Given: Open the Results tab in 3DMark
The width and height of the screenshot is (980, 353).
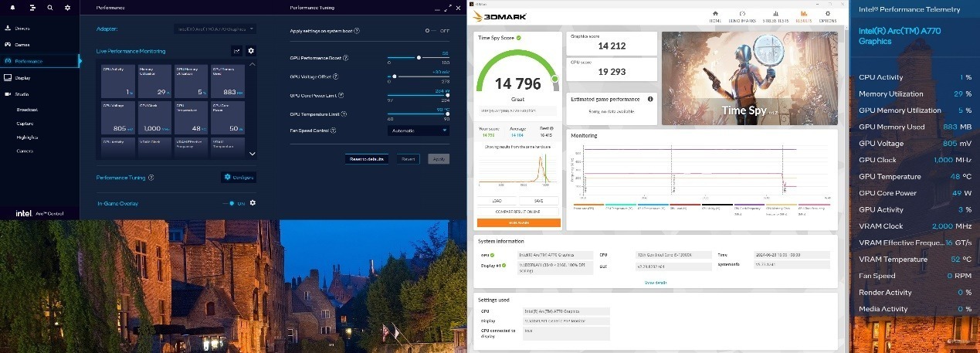Looking at the screenshot, I should click(x=803, y=16).
